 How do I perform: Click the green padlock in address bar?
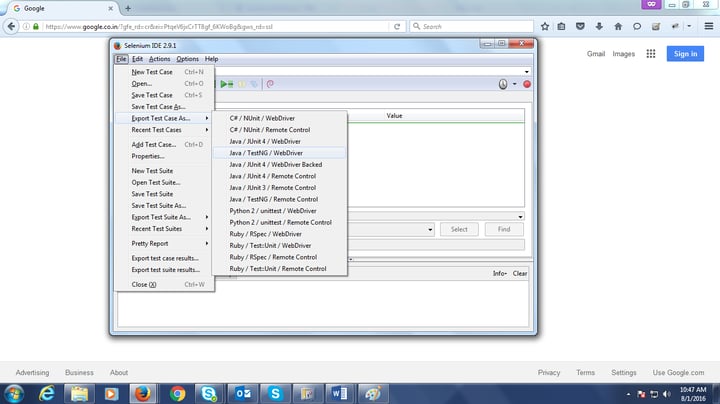pyautogui.click(x=36, y=27)
